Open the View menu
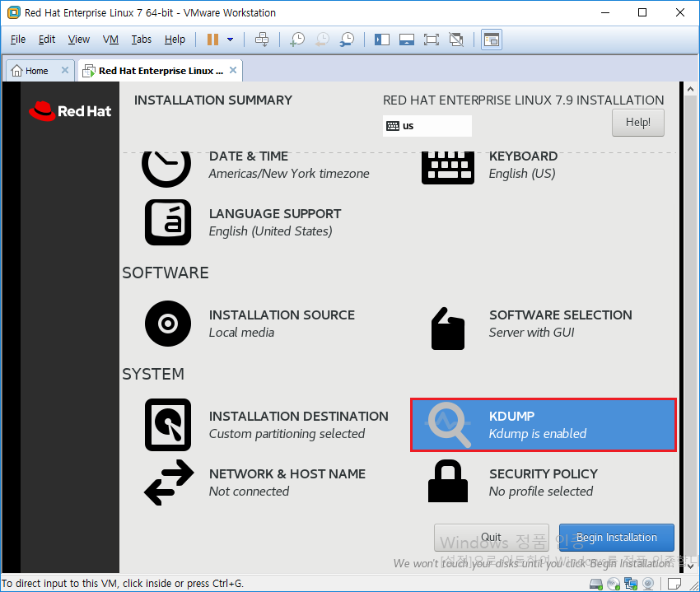Viewport: 700px width, 592px height. pos(79,40)
